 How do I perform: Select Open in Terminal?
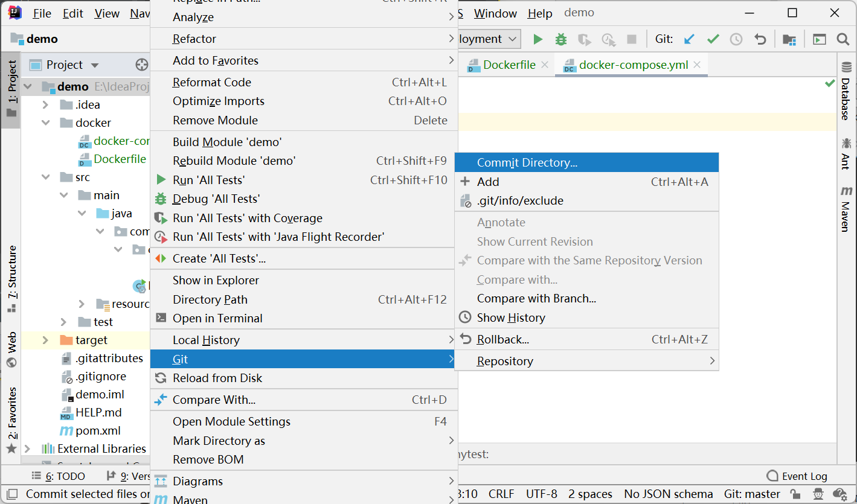pos(304,318)
